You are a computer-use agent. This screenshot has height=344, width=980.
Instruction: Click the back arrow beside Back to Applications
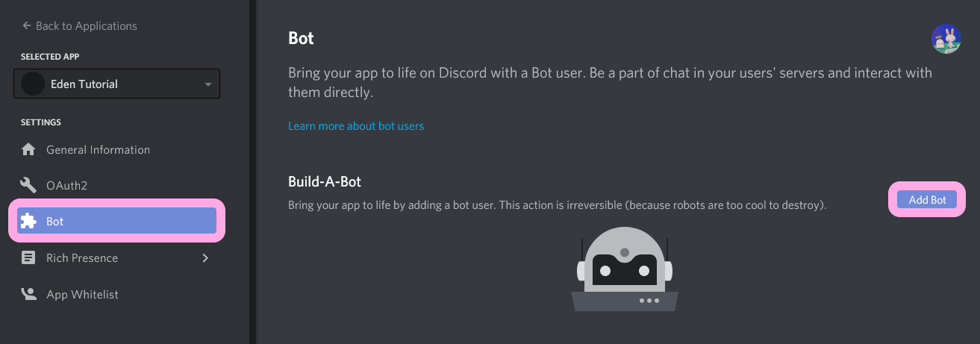click(27, 25)
